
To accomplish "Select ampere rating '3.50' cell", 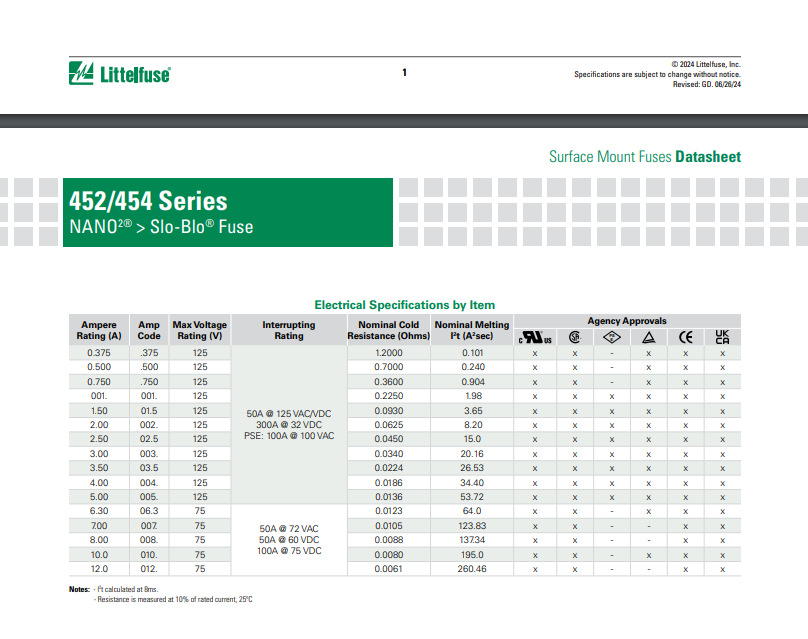I will click(99, 468).
